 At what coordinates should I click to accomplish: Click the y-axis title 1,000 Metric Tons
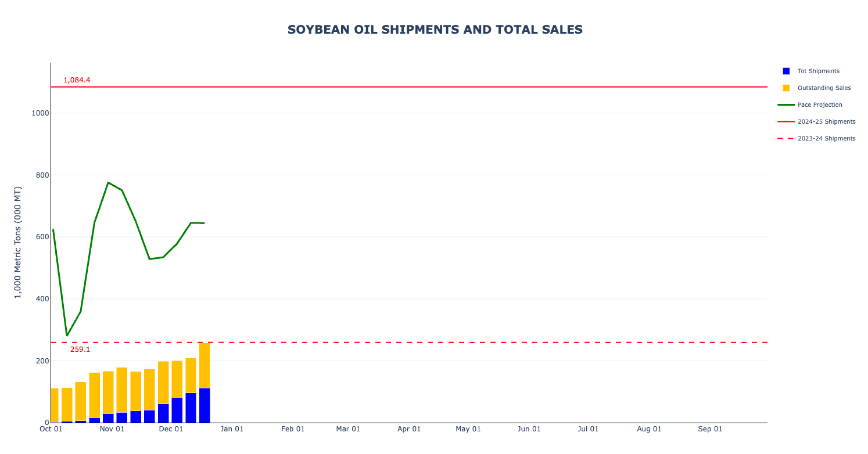pyautogui.click(x=18, y=242)
